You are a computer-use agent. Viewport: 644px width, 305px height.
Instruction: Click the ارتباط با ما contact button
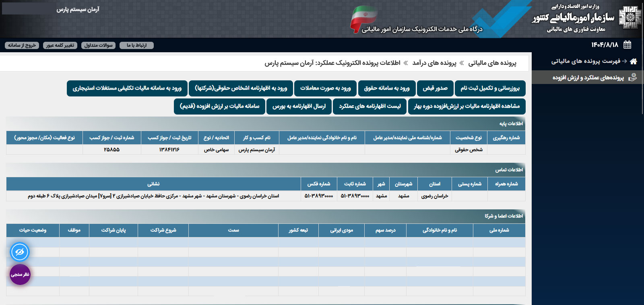click(136, 45)
